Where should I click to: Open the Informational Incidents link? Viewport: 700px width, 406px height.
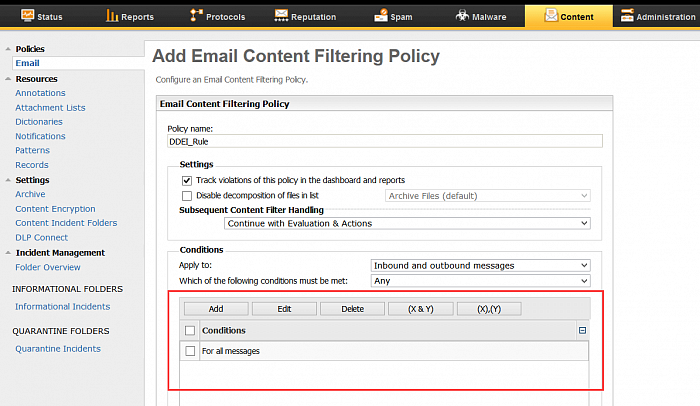pos(62,306)
